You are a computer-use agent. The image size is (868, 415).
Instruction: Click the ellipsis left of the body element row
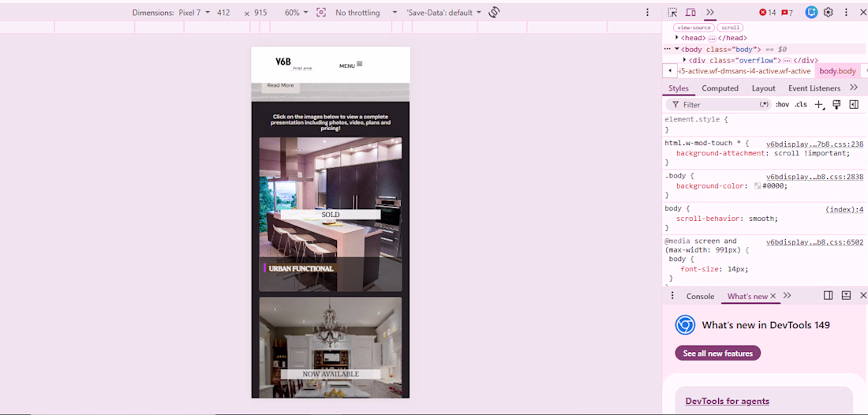pyautogui.click(x=668, y=49)
